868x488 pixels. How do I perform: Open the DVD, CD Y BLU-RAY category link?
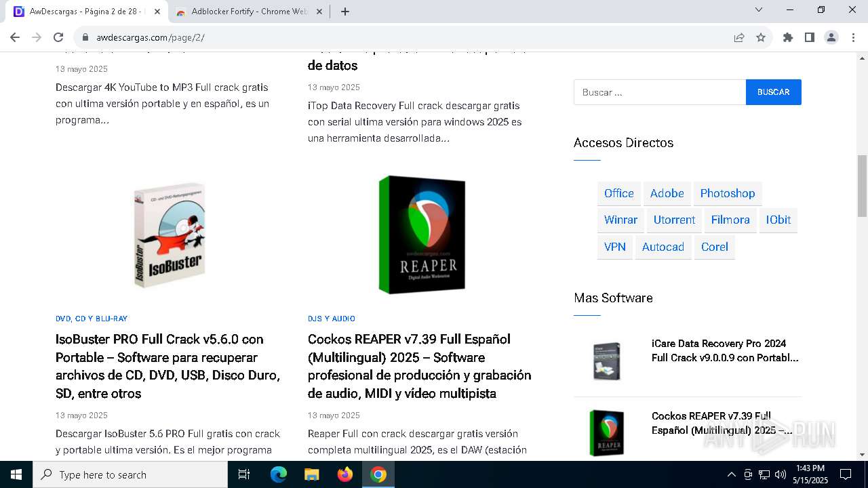pyautogui.click(x=92, y=319)
